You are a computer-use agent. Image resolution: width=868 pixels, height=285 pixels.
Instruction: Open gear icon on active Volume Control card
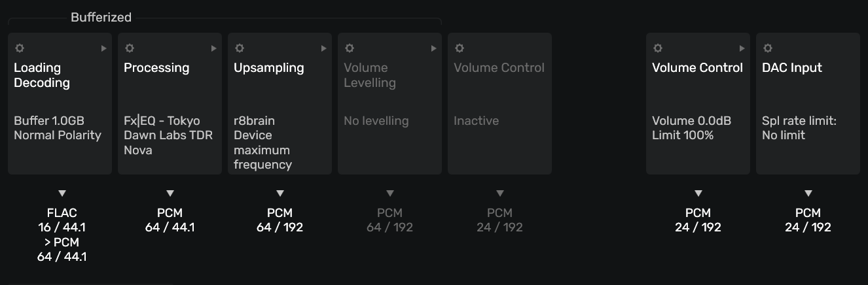point(658,48)
